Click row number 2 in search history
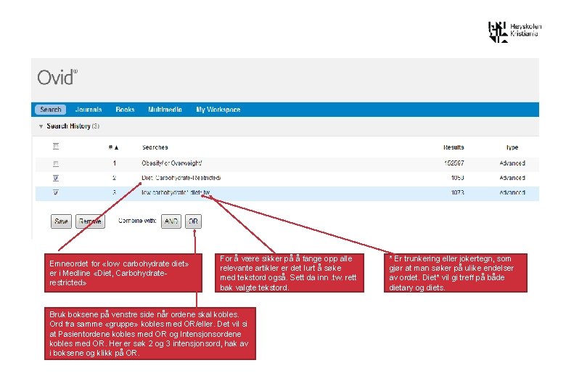 click(115, 178)
